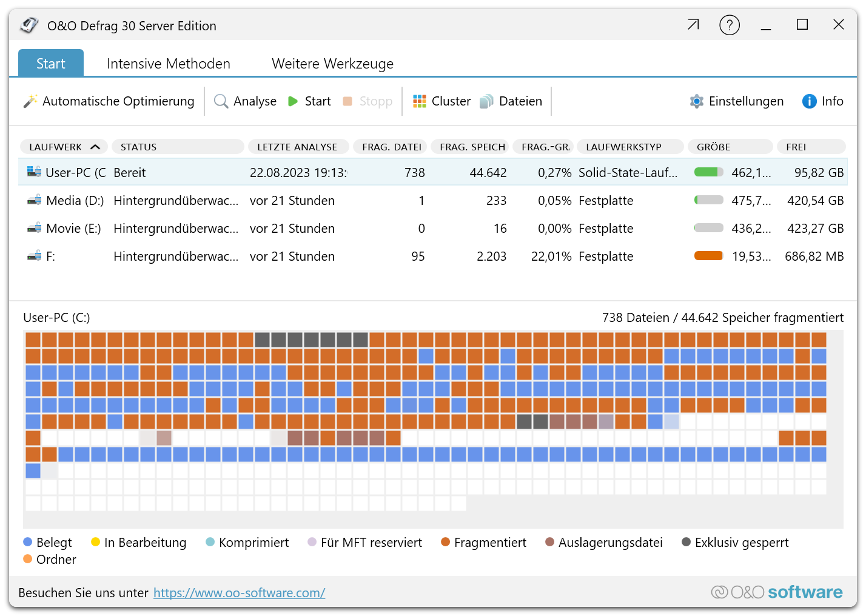Sort by the LAUFWERK column chevron
The image size is (866, 616).
coord(95,147)
